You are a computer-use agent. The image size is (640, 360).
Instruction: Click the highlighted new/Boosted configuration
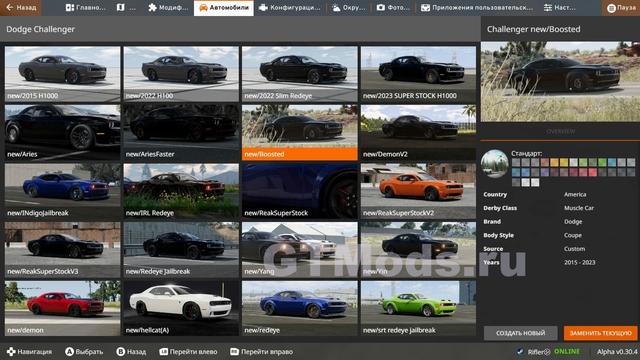pos(300,132)
